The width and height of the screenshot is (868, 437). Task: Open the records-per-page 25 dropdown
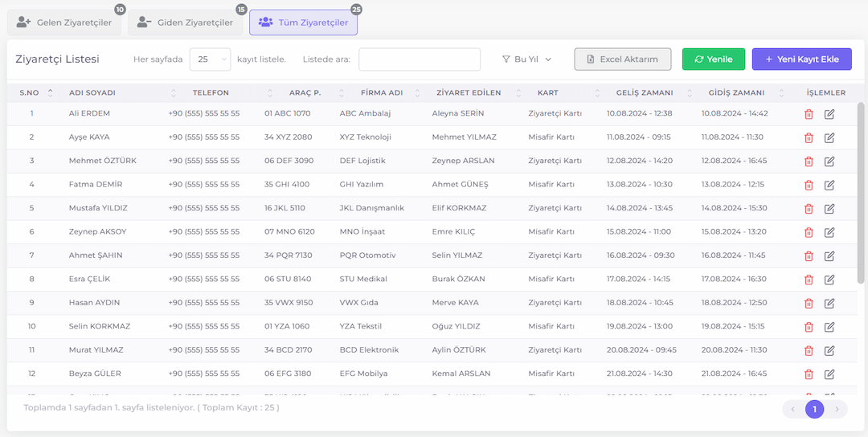tap(210, 59)
